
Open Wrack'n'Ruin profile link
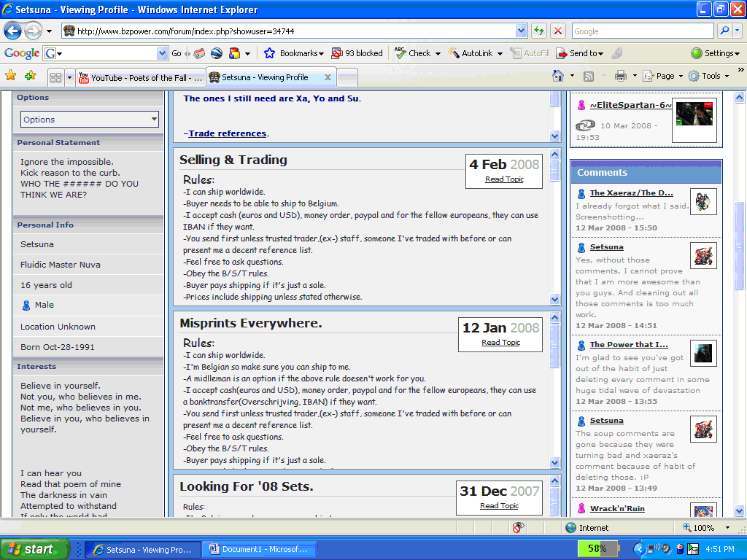point(617,508)
